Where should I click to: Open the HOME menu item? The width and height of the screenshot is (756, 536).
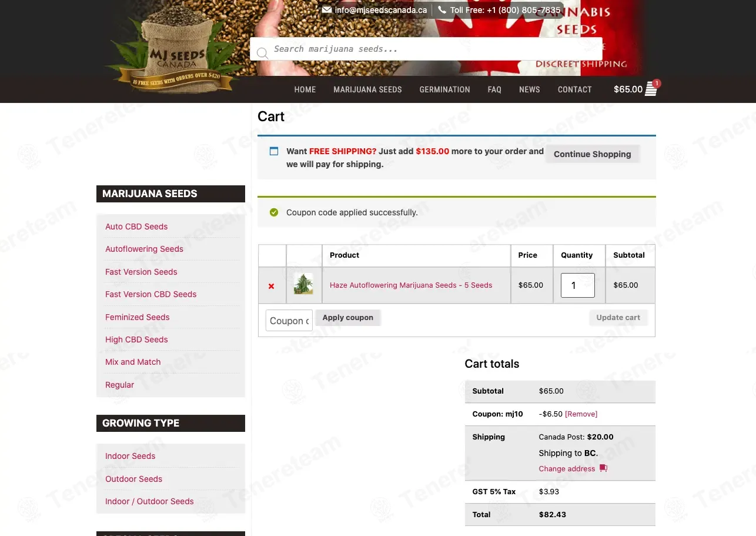click(305, 89)
